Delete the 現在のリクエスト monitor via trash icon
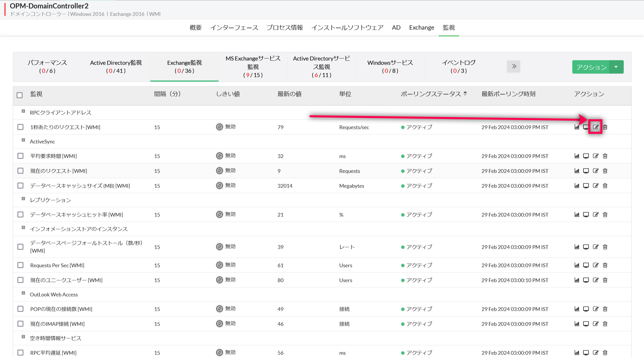 click(x=605, y=171)
